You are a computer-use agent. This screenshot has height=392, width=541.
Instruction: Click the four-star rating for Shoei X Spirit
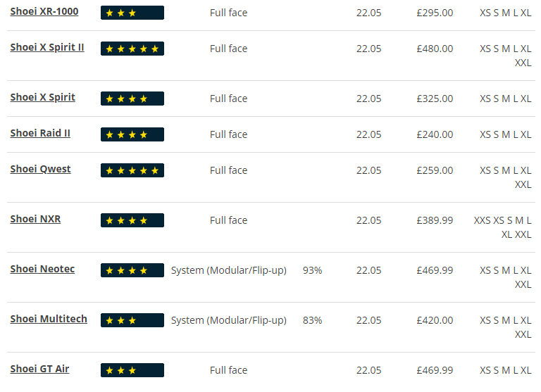pos(132,99)
